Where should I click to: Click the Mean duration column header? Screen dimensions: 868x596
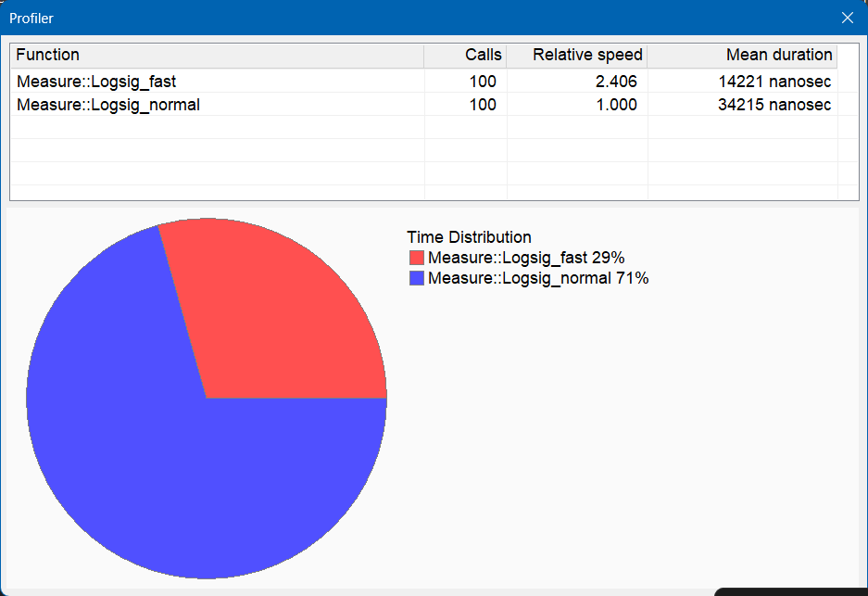[742, 56]
